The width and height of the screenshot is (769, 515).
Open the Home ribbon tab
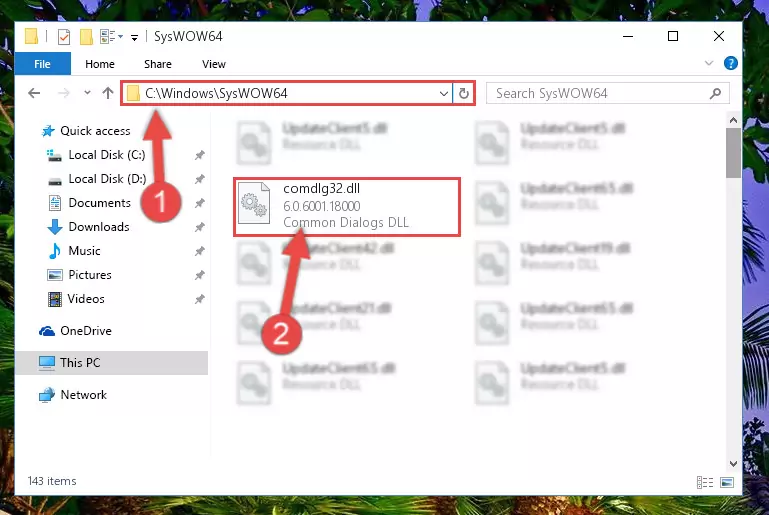pyautogui.click(x=100, y=64)
